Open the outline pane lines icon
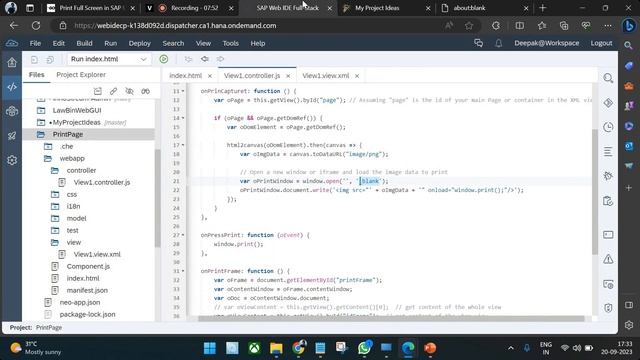The height and width of the screenshot is (360, 640). tap(608, 151)
